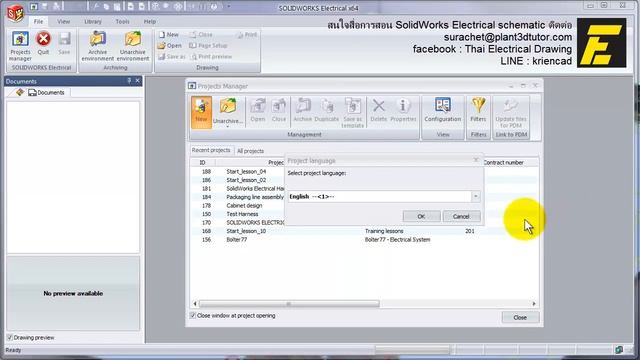Click the Filters icon
The height and width of the screenshot is (360, 640).
(x=478, y=110)
